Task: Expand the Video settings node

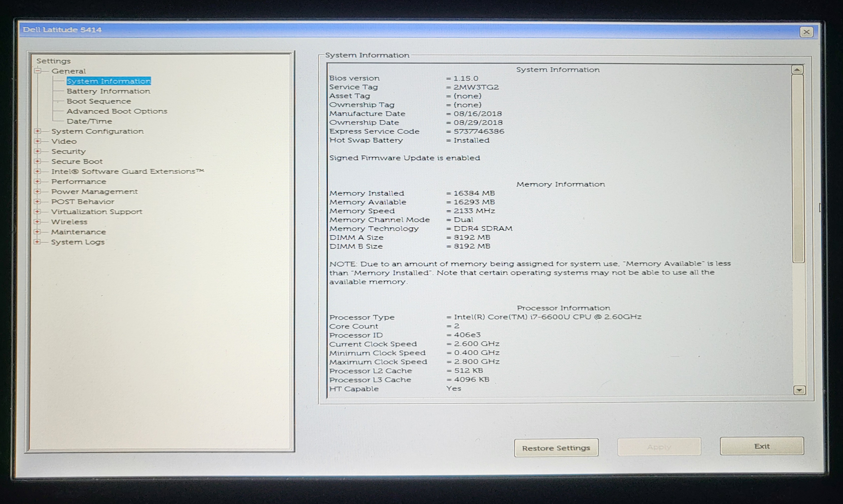Action: click(x=38, y=141)
